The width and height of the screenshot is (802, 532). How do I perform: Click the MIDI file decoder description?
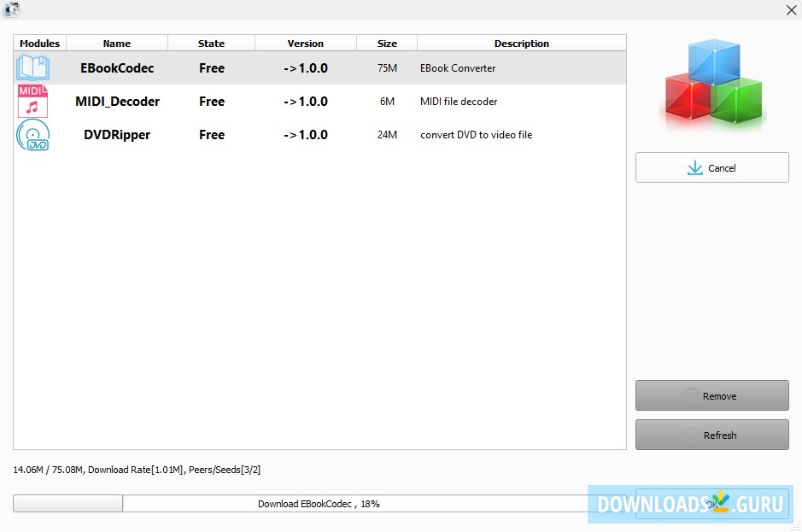(x=459, y=102)
